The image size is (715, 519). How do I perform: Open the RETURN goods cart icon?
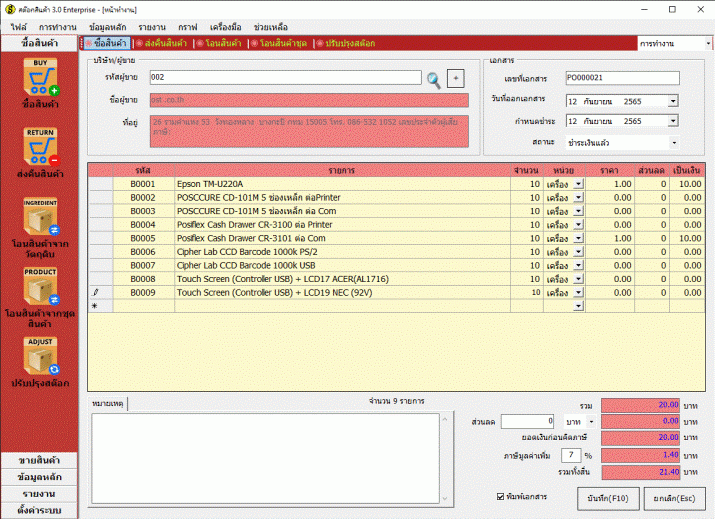click(41, 146)
